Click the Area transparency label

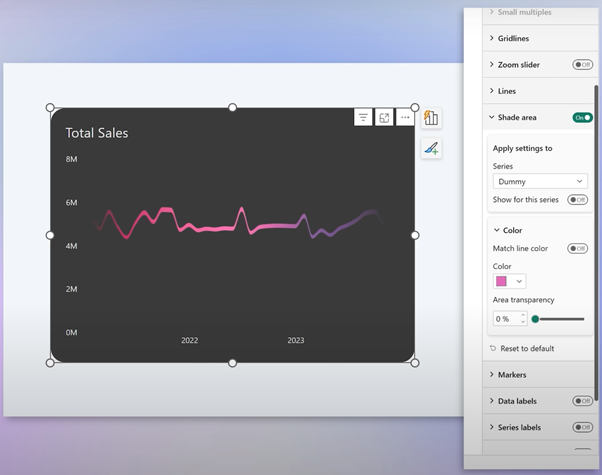coord(524,300)
